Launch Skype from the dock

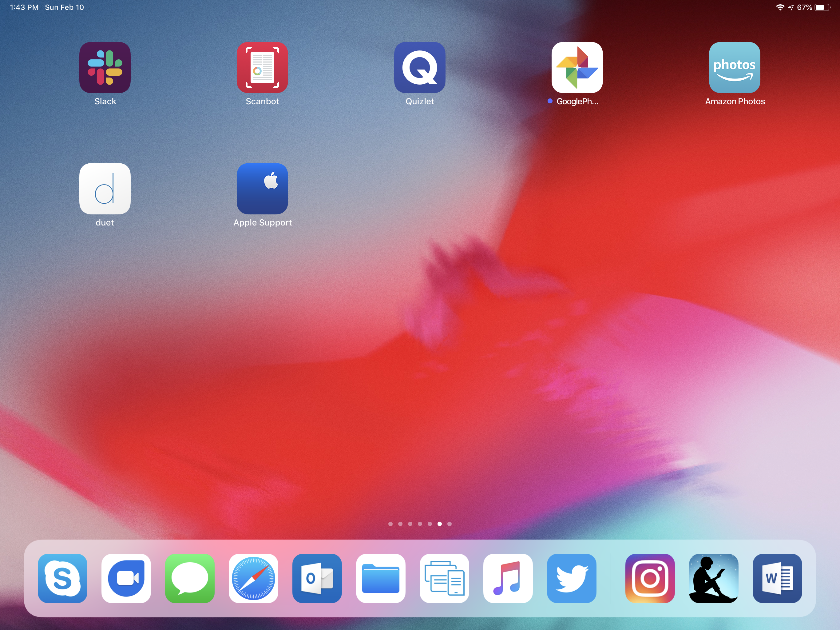coord(63,578)
